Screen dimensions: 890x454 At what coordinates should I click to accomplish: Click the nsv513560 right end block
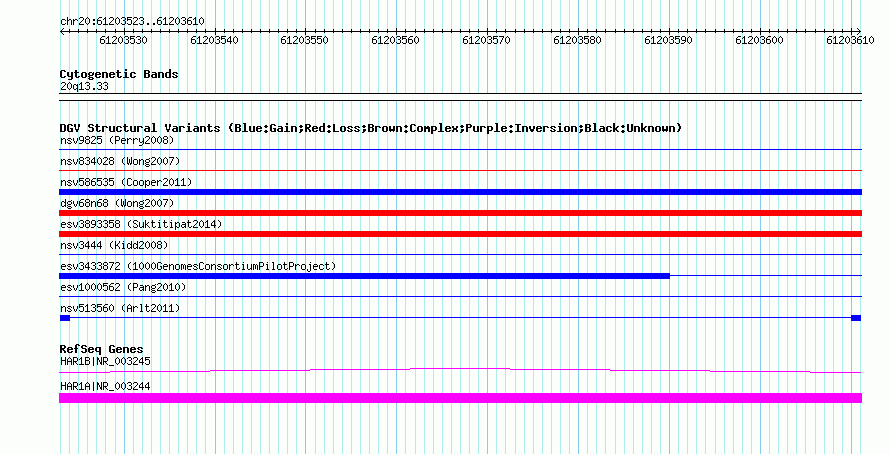[x=857, y=318]
